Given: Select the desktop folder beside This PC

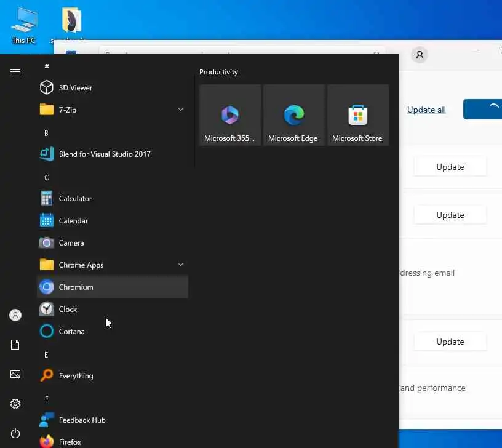Looking at the screenshot, I should click(71, 24).
